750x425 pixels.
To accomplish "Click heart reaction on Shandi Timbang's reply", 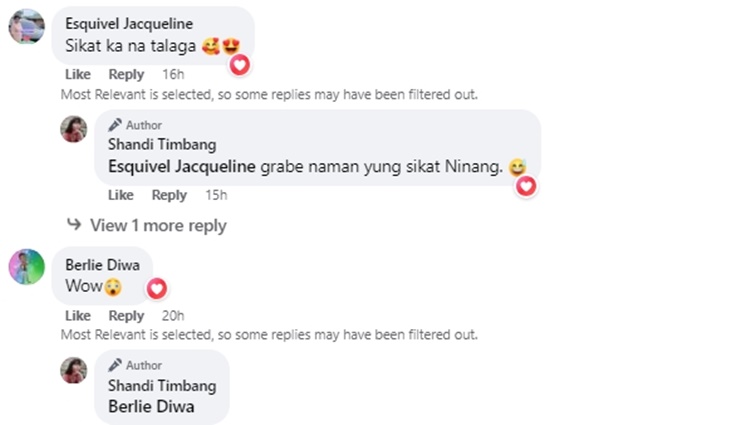I will coord(526,186).
